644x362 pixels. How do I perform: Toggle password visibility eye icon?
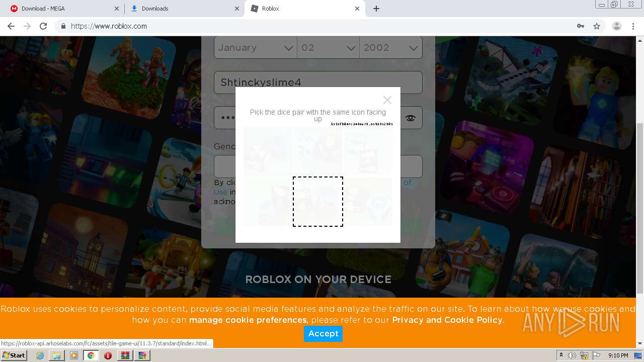point(411,118)
